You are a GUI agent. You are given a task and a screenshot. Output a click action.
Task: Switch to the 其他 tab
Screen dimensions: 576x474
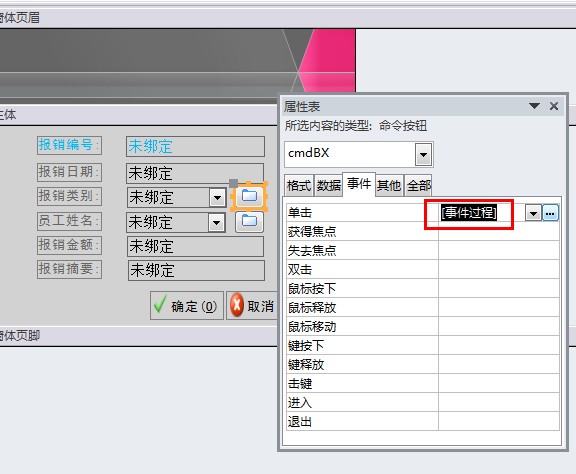coord(389,186)
